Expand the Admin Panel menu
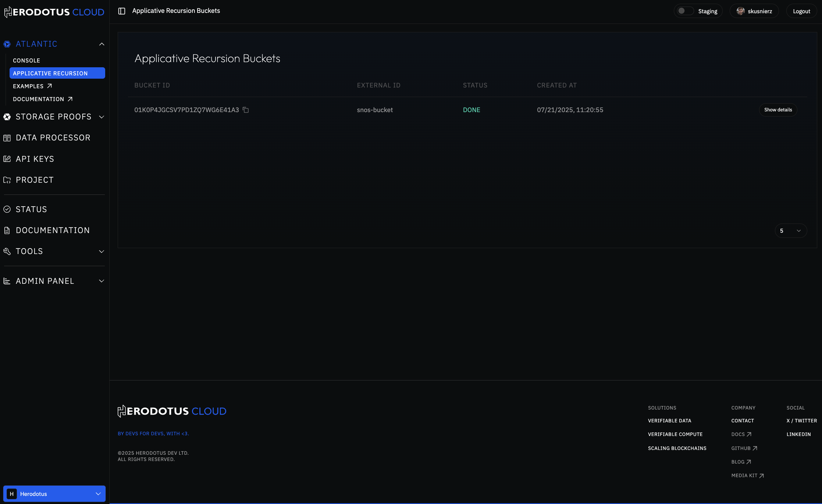Screen dimensions: 822x504 102,281
